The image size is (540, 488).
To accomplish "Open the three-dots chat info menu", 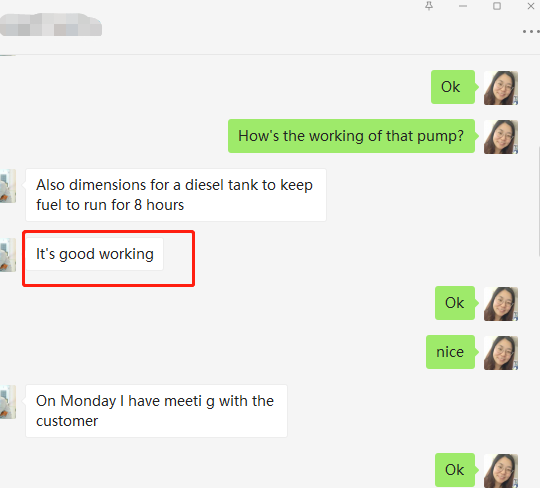I will [531, 31].
